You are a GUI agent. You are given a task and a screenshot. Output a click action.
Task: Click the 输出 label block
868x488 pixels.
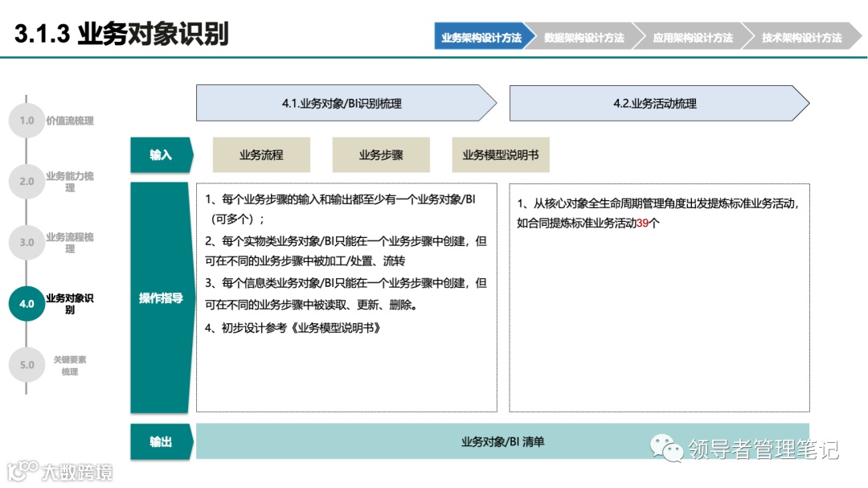(161, 441)
